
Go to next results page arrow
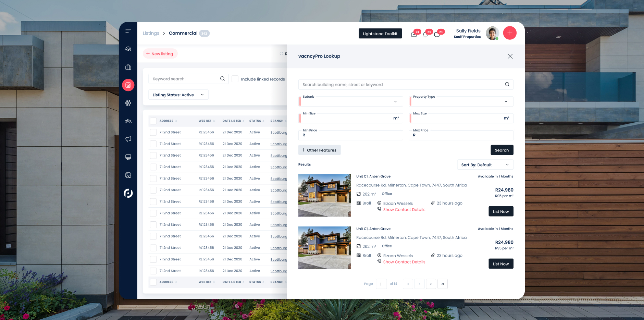pos(431,284)
